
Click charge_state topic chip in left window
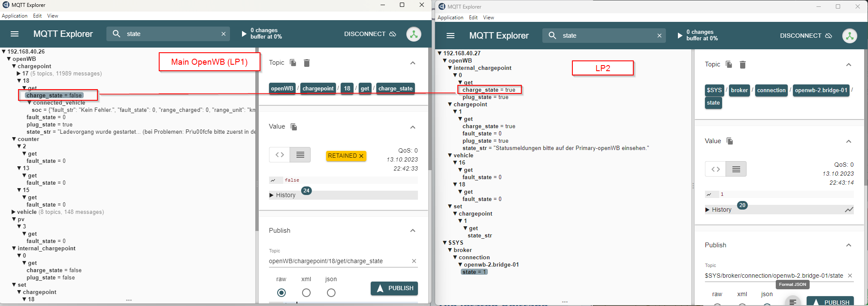(x=396, y=89)
